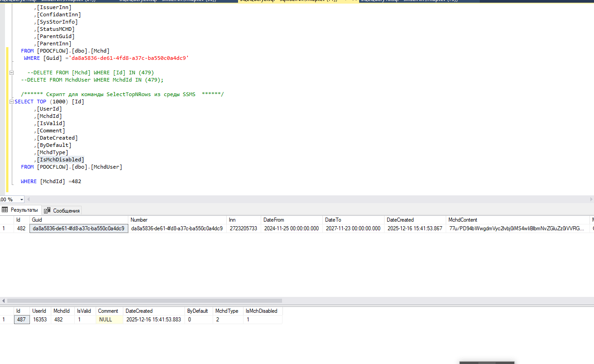The width and height of the screenshot is (594, 364).
Task: Click the editor horizontal scrollbar left arrow
Action: (x=29, y=199)
